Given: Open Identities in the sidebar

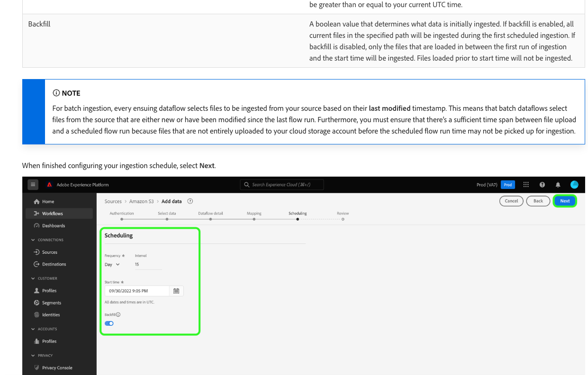Looking at the screenshot, I should (x=51, y=314).
